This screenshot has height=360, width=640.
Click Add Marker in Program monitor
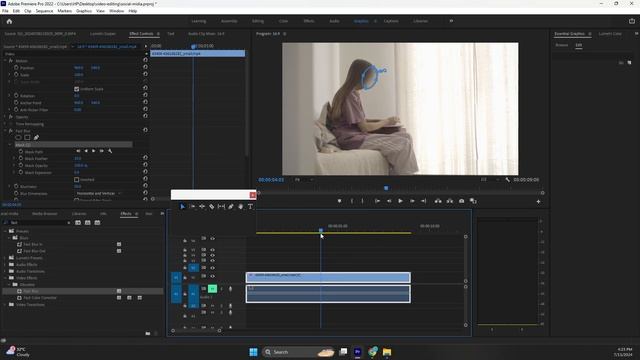(x=339, y=201)
